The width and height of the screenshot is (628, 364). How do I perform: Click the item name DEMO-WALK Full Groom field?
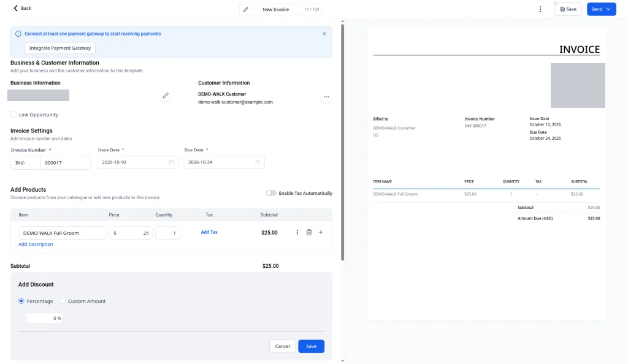pos(62,233)
